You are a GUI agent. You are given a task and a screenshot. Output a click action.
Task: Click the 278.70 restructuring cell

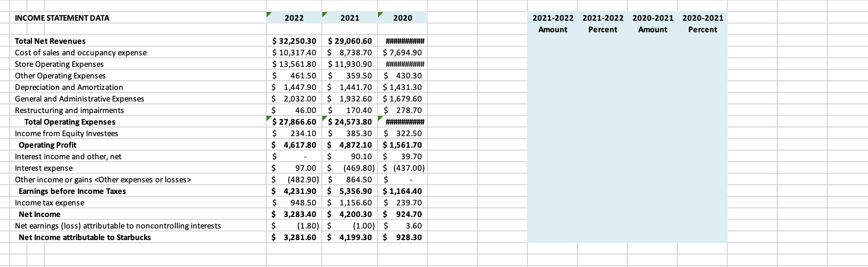[403, 110]
